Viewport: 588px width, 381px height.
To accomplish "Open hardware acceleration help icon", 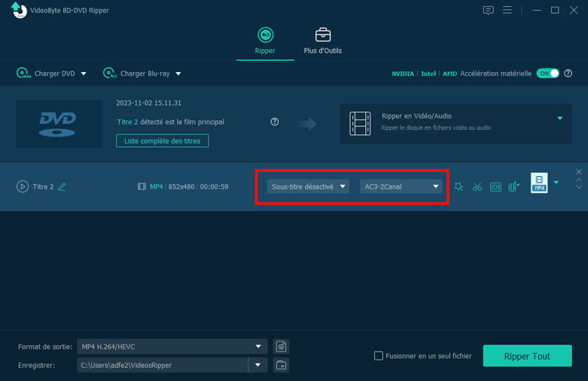I will tap(568, 73).
